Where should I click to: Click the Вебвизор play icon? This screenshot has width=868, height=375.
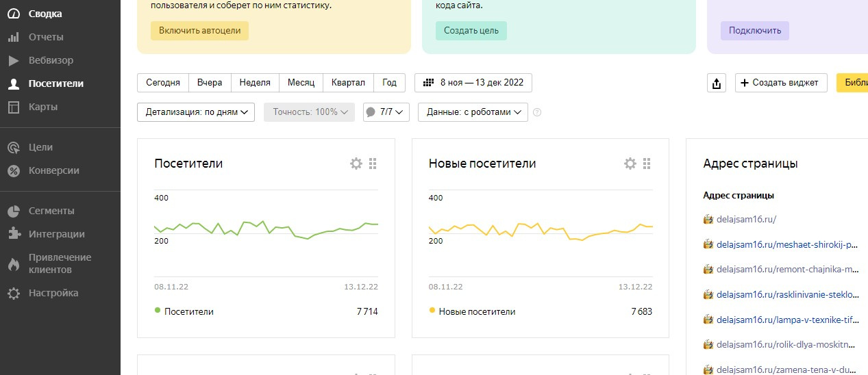point(14,60)
